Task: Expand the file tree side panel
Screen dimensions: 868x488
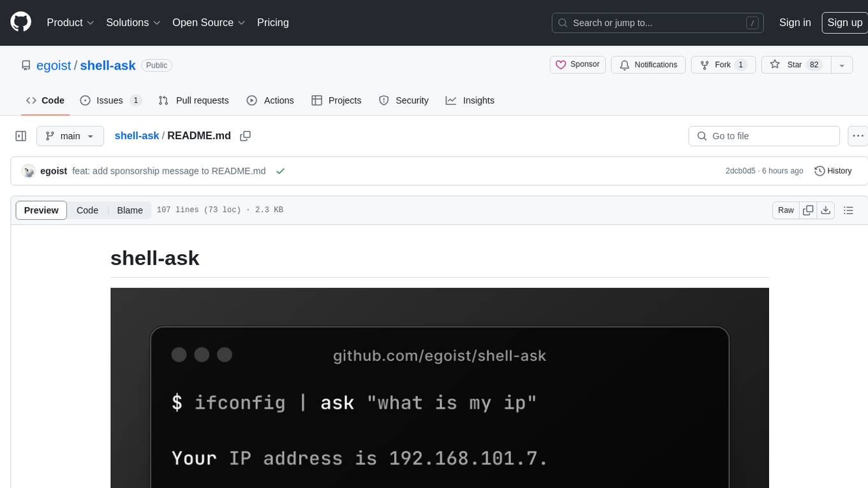Action: pyautogui.click(x=21, y=136)
